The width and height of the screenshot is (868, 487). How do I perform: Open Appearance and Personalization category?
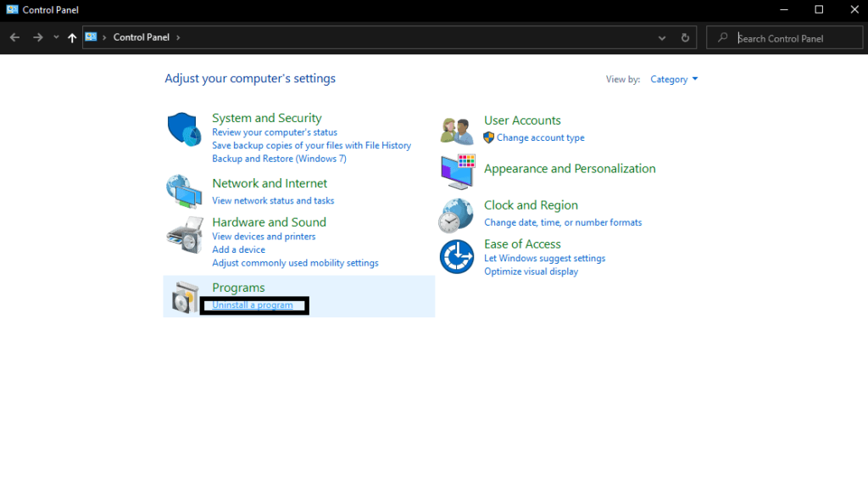click(x=569, y=169)
